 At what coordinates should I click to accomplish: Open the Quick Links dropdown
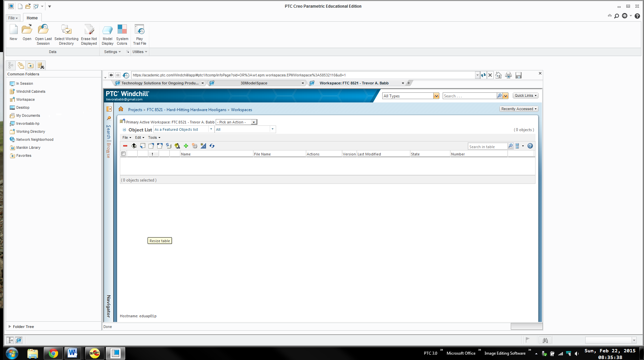click(x=525, y=95)
